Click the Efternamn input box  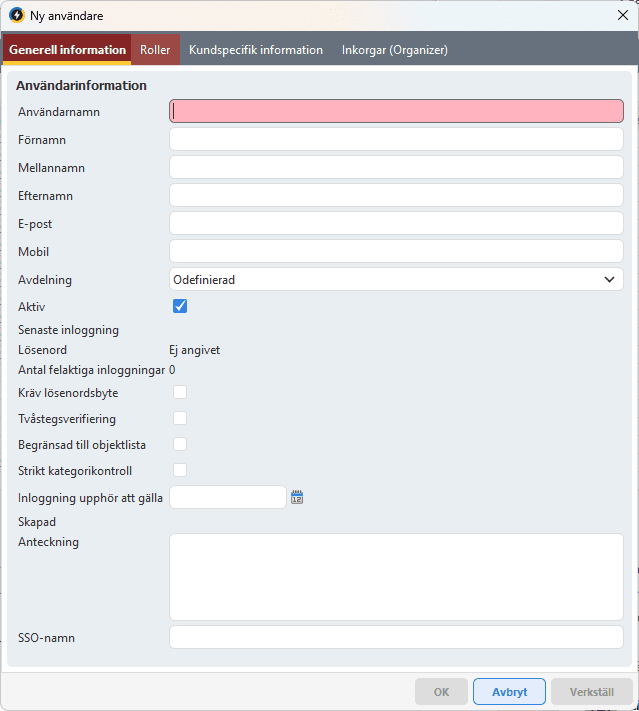(x=396, y=195)
